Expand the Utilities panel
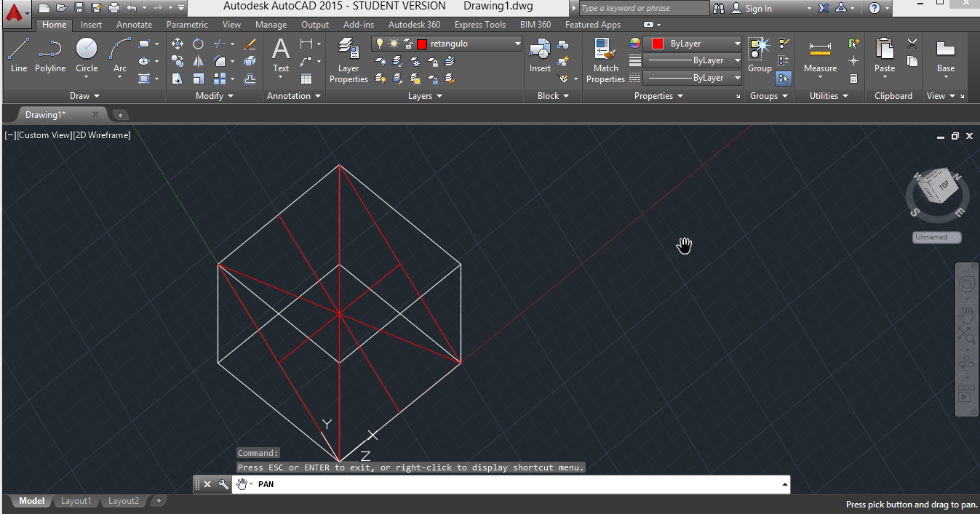The height and width of the screenshot is (514, 980). pos(828,96)
